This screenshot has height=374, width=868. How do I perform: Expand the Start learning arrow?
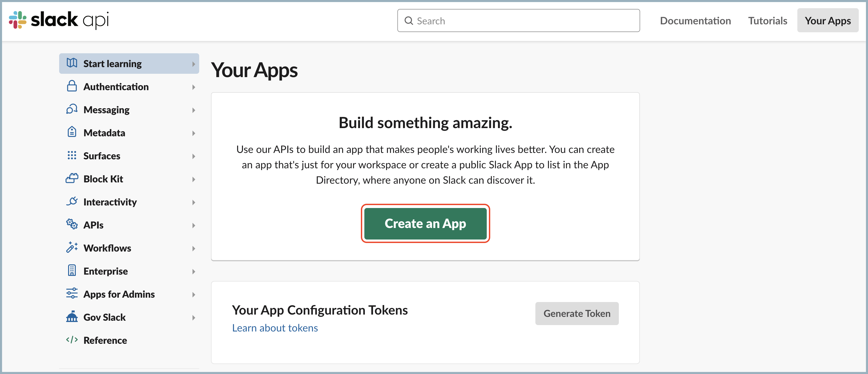tap(194, 64)
